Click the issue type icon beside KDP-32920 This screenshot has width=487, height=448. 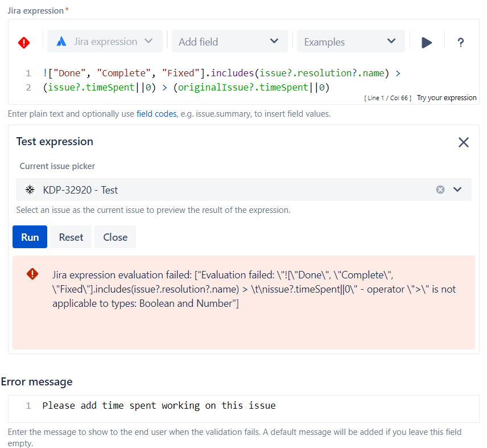[30, 189]
